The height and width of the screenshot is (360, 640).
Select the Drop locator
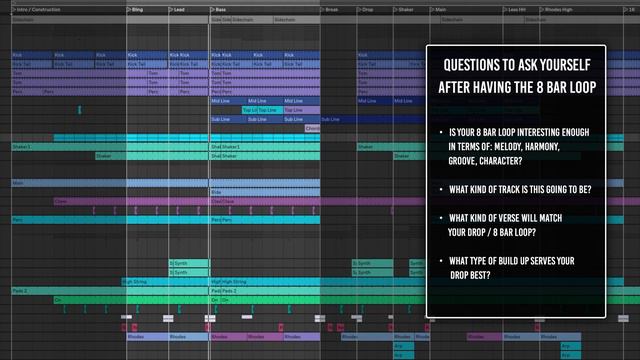coord(365,9)
